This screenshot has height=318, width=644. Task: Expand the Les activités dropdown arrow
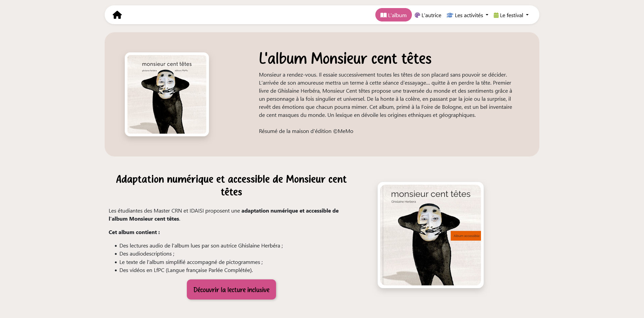pos(487,15)
